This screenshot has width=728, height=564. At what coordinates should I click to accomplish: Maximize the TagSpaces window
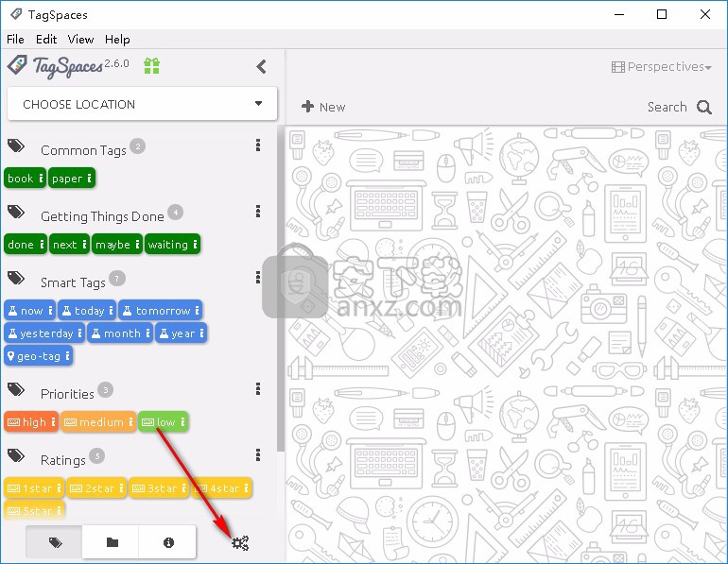click(x=662, y=14)
